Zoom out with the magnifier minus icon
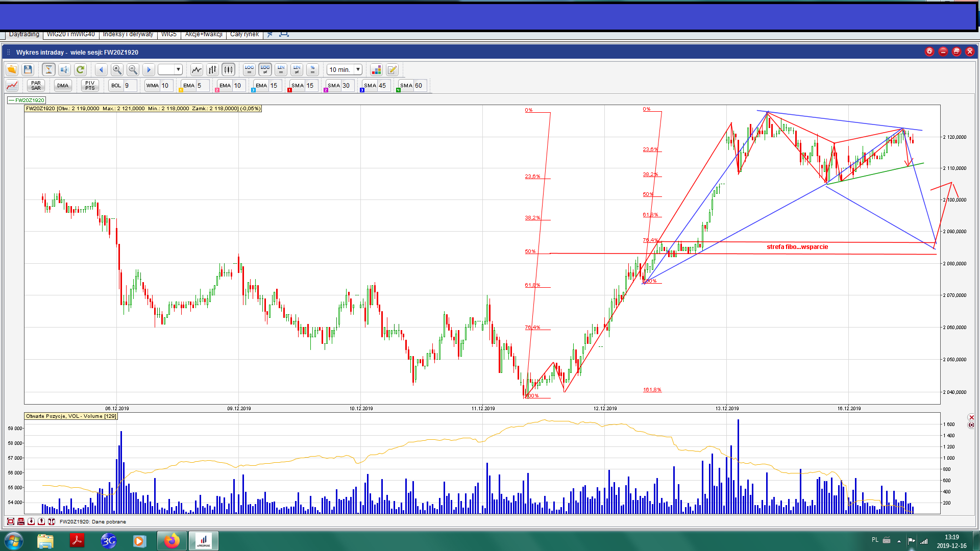980x551 pixels. (133, 70)
